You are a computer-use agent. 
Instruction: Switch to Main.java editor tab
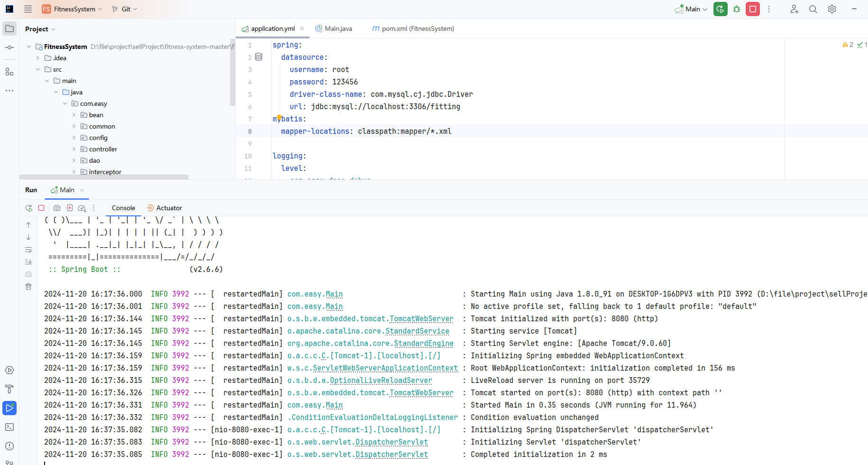click(334, 28)
